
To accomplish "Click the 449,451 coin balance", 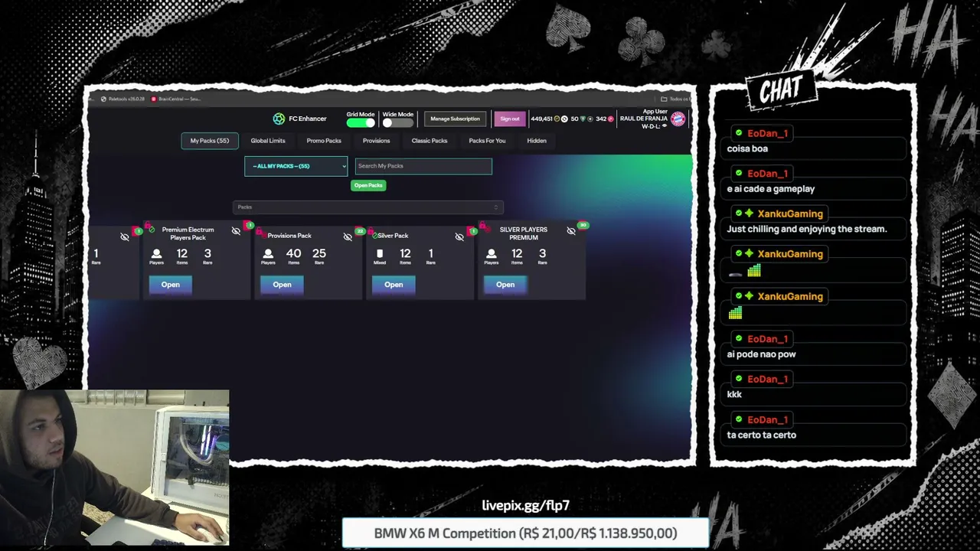I will coord(541,119).
